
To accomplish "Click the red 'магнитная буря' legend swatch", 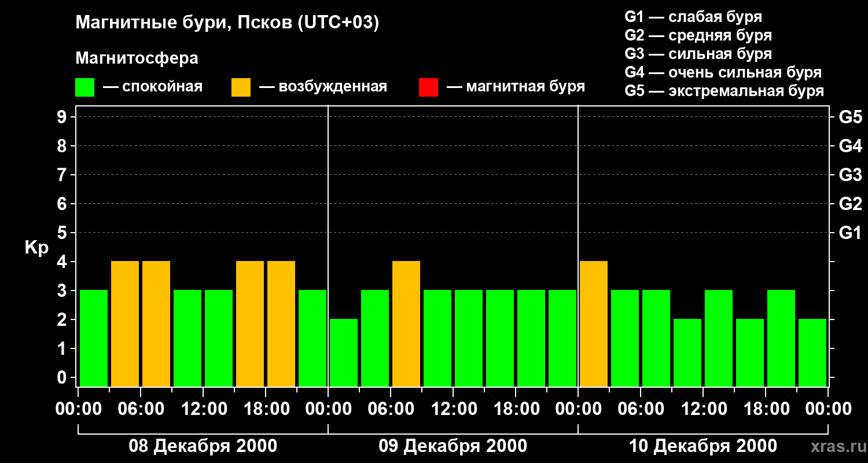I will pos(428,87).
